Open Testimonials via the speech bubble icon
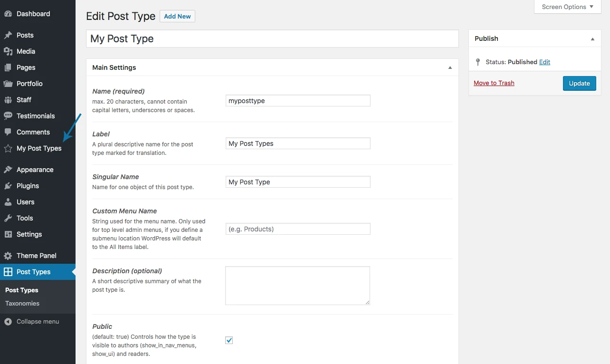 (8, 115)
